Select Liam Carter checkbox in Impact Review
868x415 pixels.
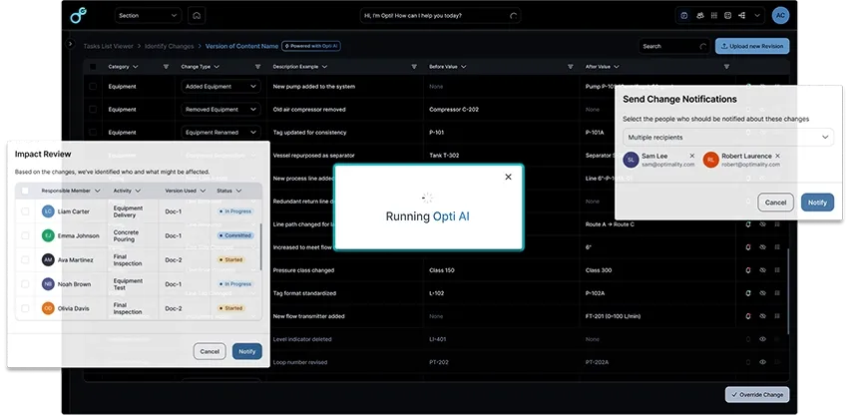click(x=25, y=211)
